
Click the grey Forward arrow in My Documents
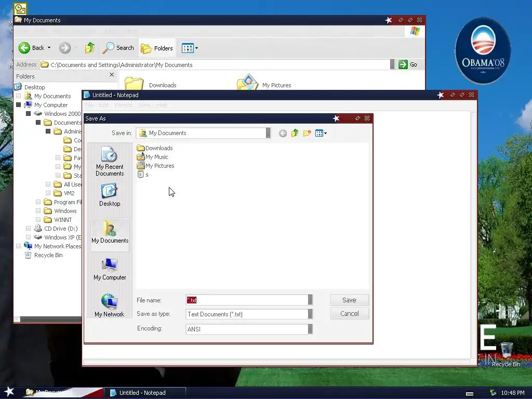(64, 48)
